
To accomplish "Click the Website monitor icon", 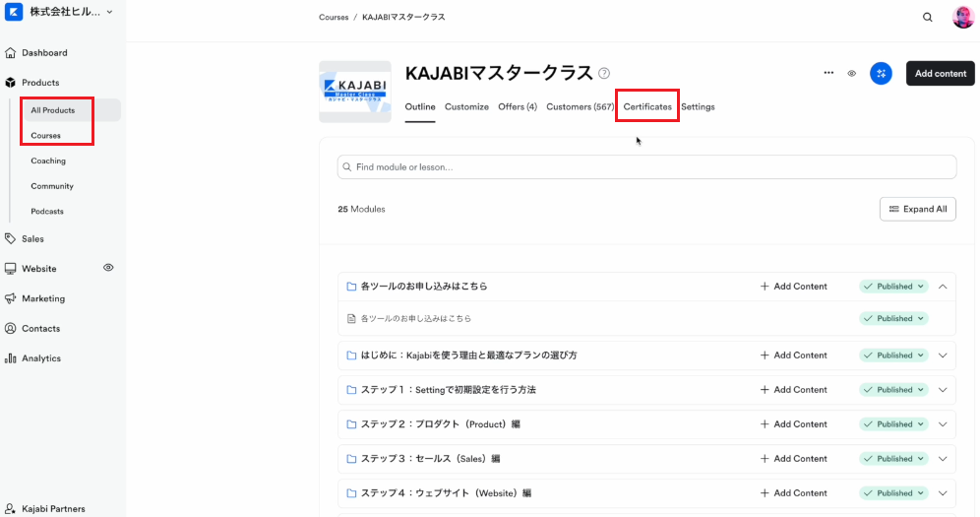I will (x=11, y=269).
